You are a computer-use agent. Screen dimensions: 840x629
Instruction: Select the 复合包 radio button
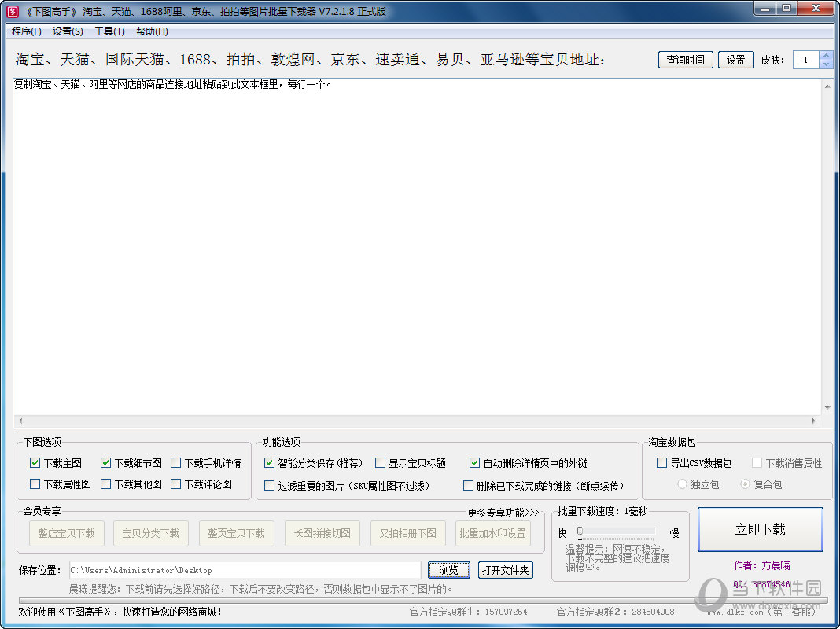[x=745, y=484]
